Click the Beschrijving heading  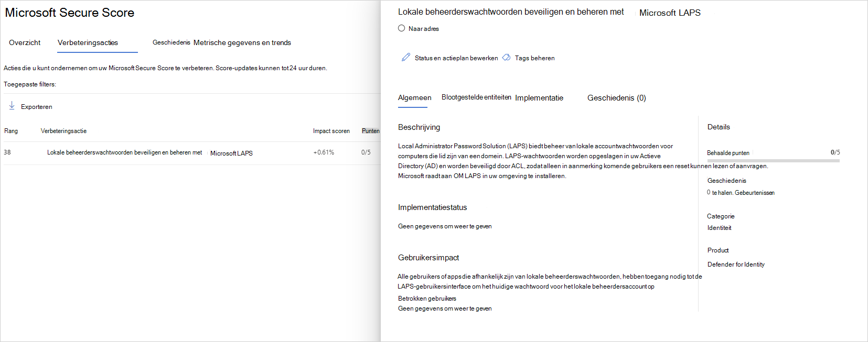point(419,127)
